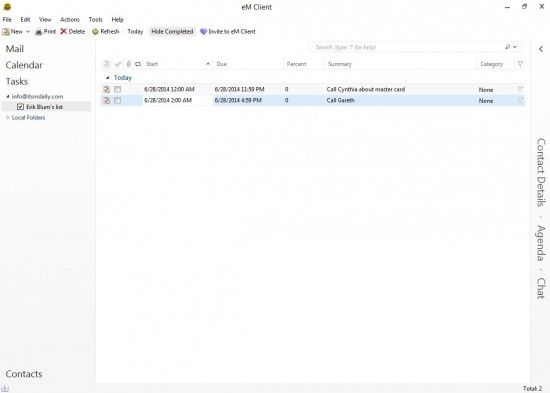
Task: Click Invite to eM Client
Action: coord(228,32)
